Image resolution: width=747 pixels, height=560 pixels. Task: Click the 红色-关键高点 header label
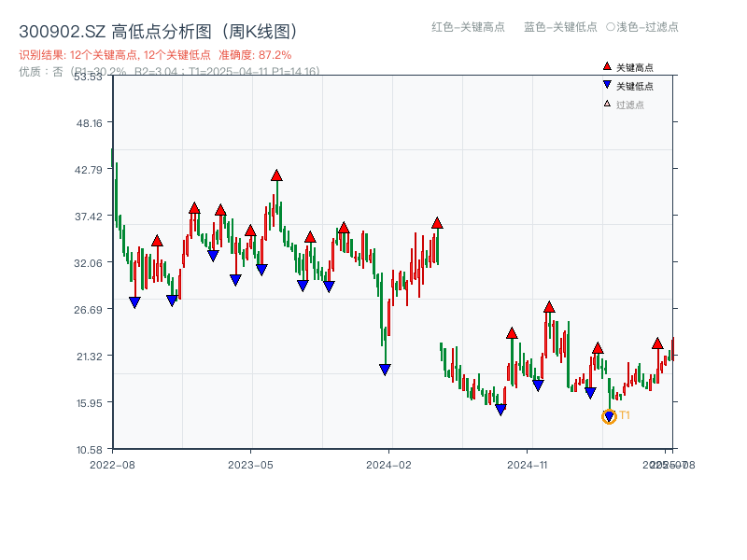click(468, 27)
